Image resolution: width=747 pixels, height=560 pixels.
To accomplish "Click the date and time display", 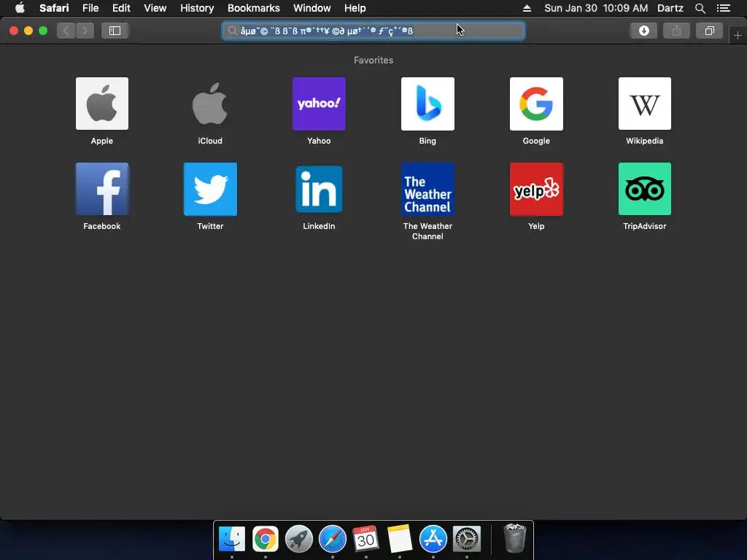I will pos(596,8).
